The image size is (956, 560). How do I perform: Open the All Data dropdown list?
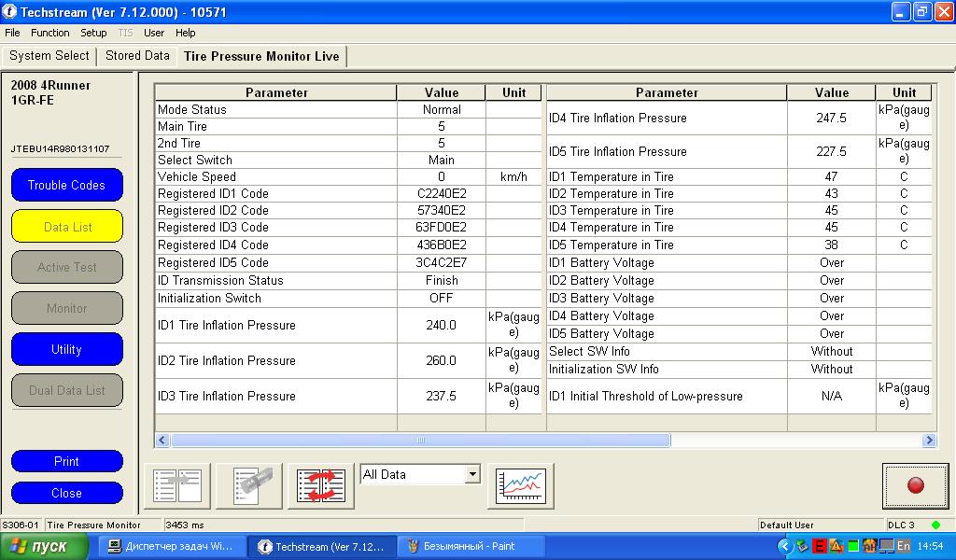point(471,475)
